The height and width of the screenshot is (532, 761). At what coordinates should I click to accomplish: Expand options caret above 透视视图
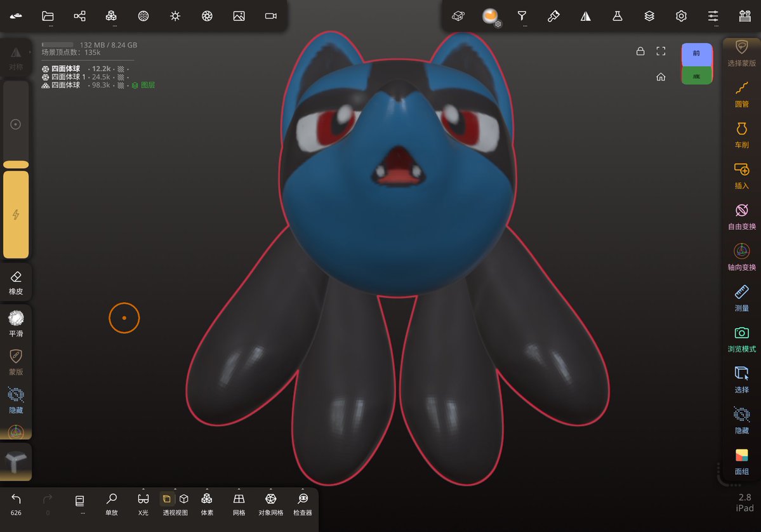click(x=175, y=489)
